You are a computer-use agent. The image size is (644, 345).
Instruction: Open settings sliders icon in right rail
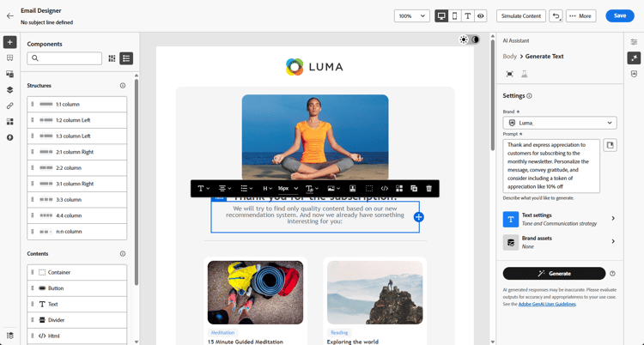point(635,42)
